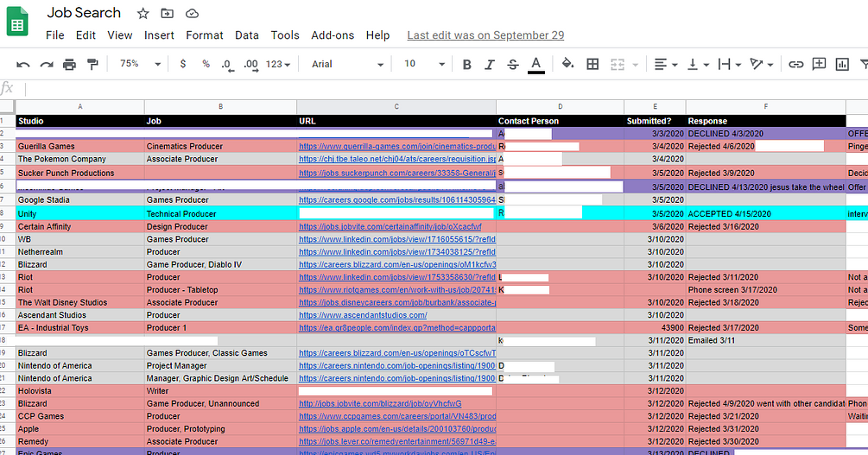Select the 'Holovista' studio cell

coord(80,391)
